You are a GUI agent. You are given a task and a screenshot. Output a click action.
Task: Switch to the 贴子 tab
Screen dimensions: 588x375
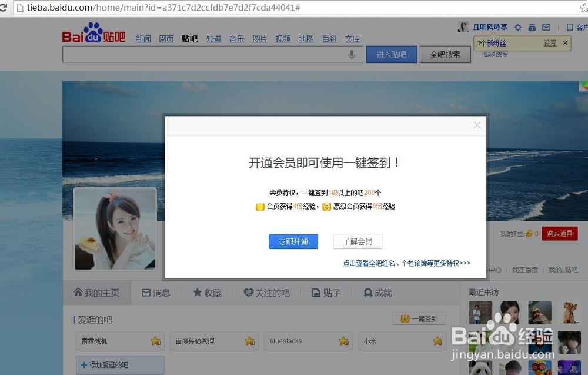coord(326,293)
